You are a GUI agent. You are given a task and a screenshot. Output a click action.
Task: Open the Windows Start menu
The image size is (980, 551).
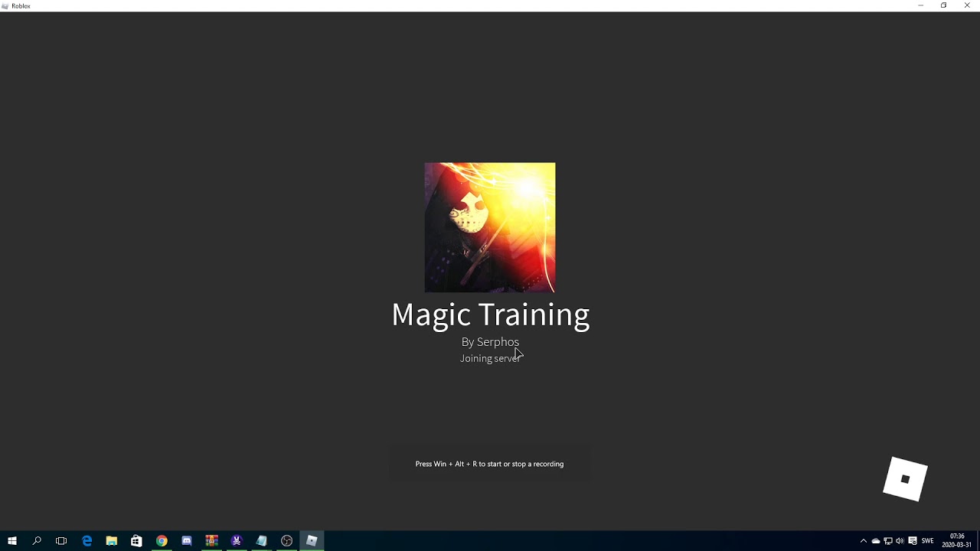tap(11, 541)
